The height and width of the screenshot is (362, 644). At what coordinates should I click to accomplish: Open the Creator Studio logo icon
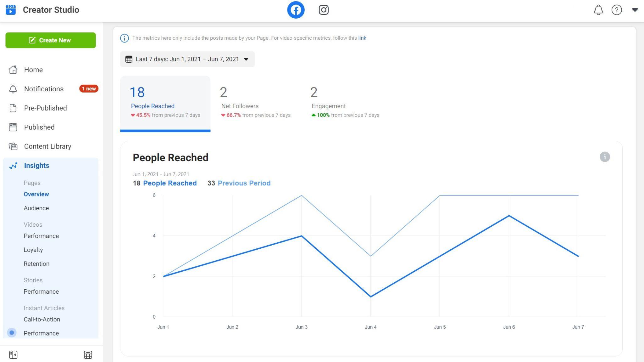pos(11,10)
